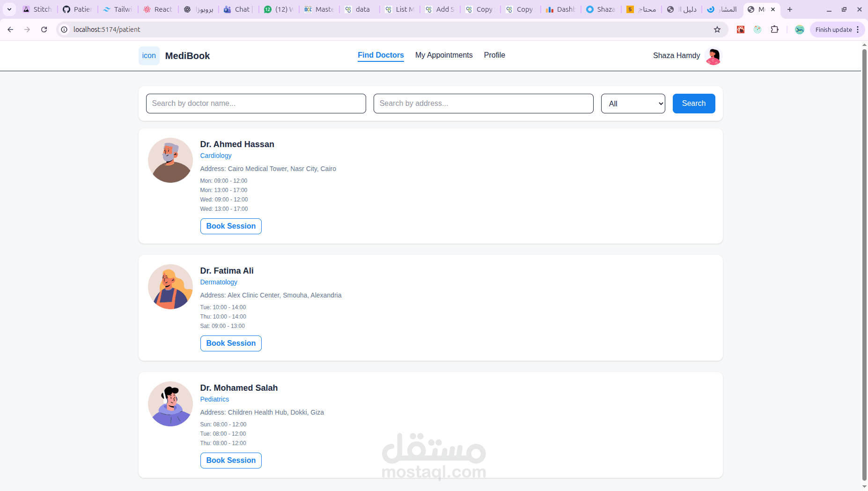Click the Finish update button

point(833,30)
